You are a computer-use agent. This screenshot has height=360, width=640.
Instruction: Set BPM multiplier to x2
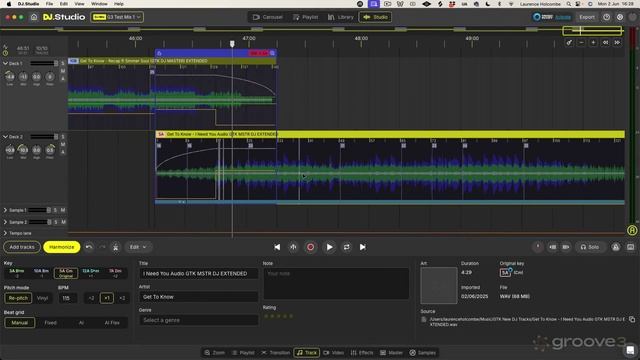point(122,298)
